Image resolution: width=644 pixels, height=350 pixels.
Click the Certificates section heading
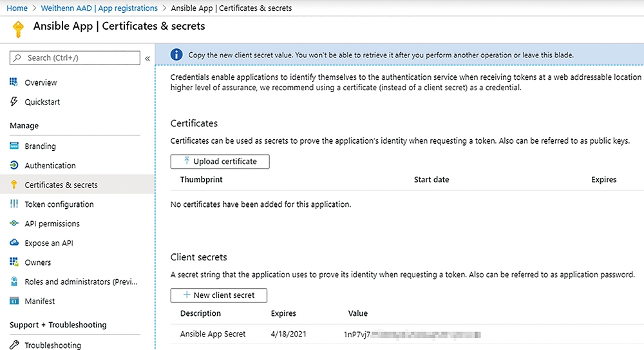pos(194,123)
